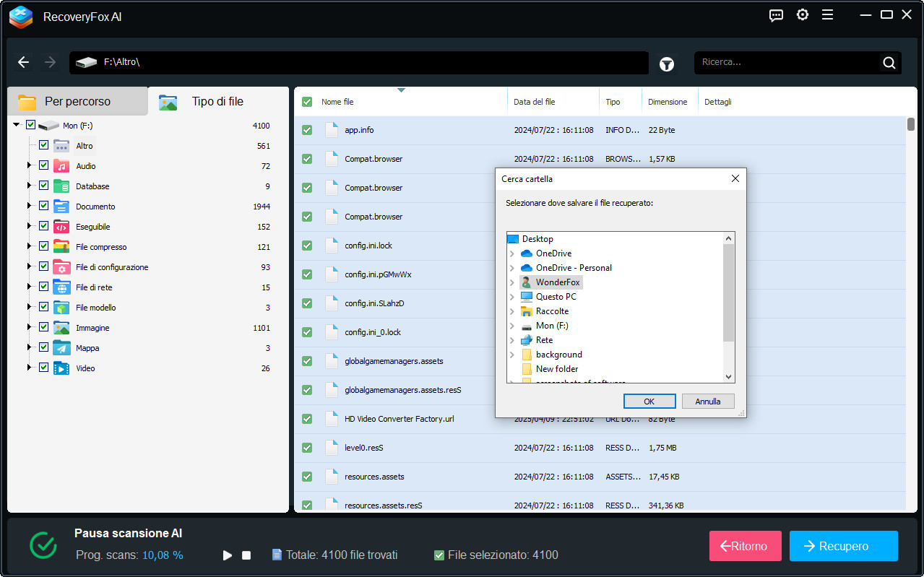Viewport: 924px width, 577px height.
Task: Go forward with the right arrow
Action: tap(50, 62)
